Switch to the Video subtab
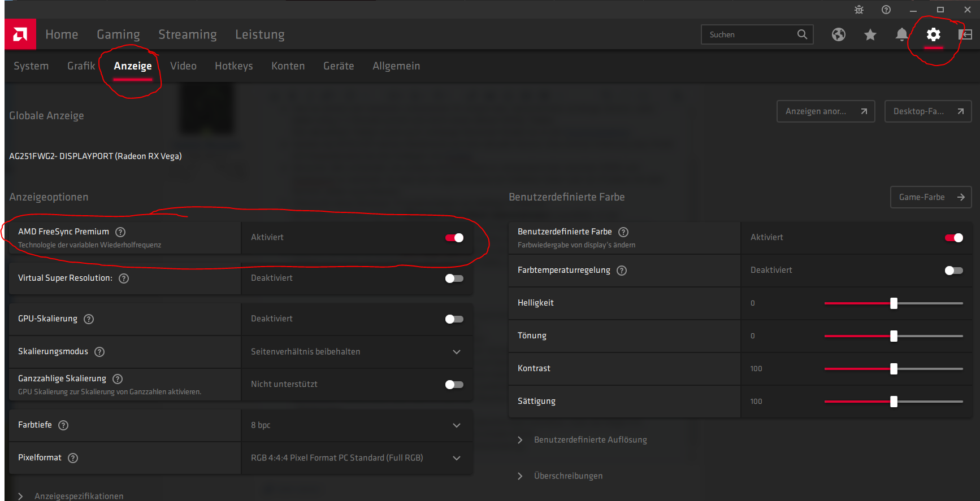The height and width of the screenshot is (501, 980). point(183,66)
